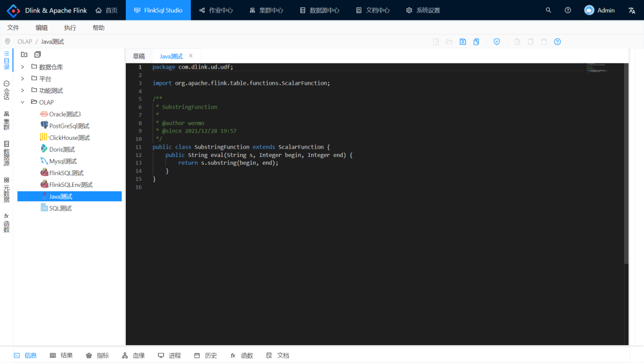Open the 帮助 menu
The width and height of the screenshot is (644, 363).
98,27
